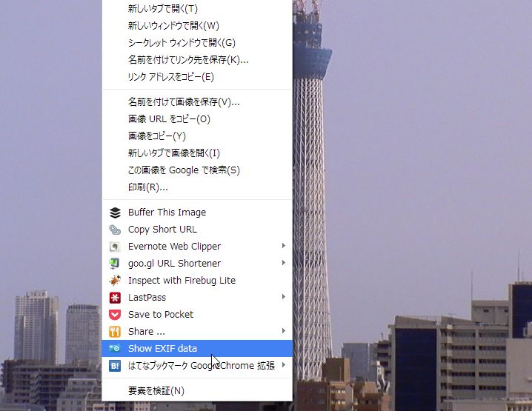
Task: Click the Copy Short URL chain icon
Action: tap(115, 230)
